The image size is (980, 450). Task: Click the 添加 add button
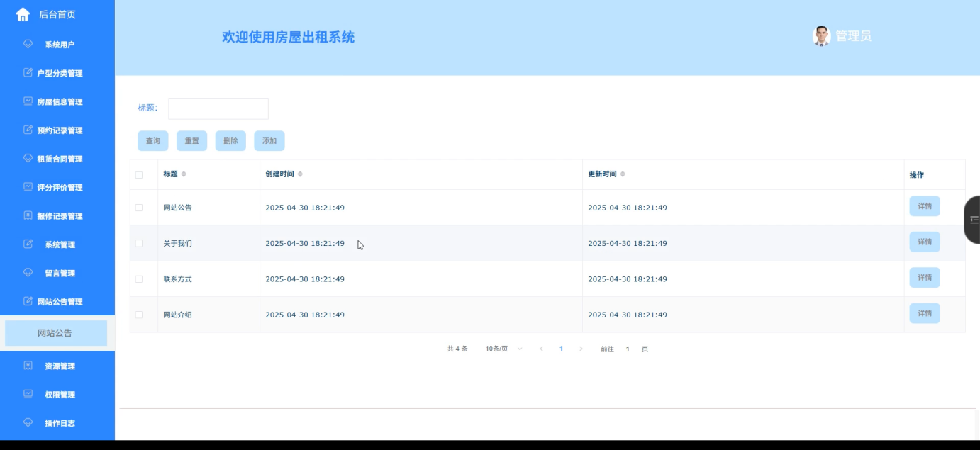269,140
